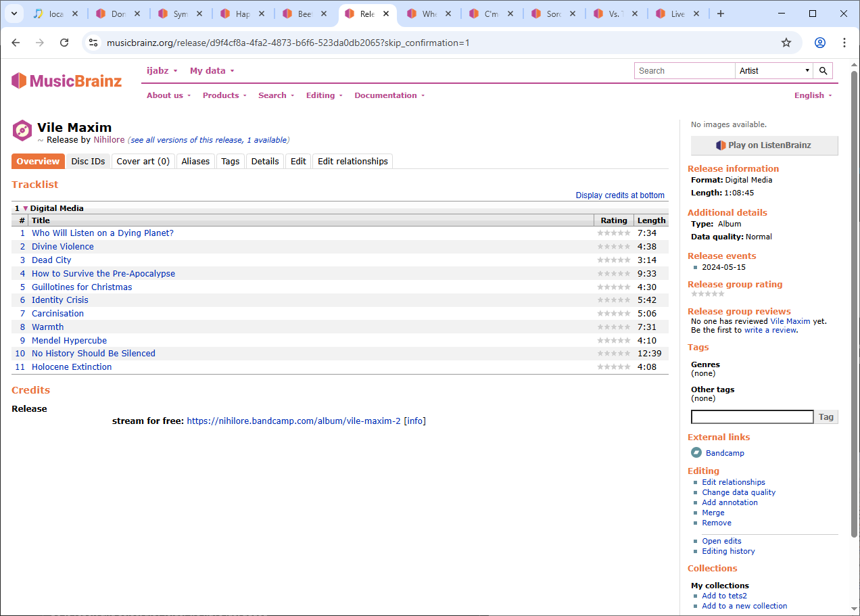Image resolution: width=860 pixels, height=616 pixels.
Task: Open the English language menu
Action: pyautogui.click(x=813, y=95)
